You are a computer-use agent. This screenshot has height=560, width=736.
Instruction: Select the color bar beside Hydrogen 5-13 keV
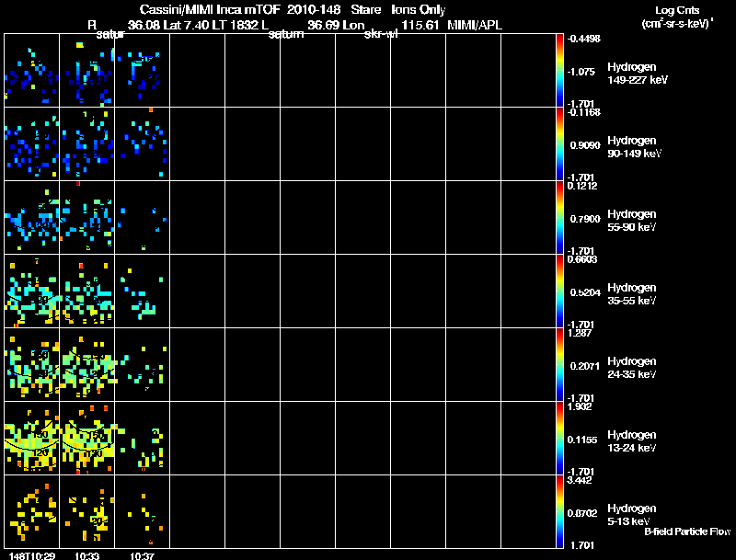pyautogui.click(x=559, y=511)
